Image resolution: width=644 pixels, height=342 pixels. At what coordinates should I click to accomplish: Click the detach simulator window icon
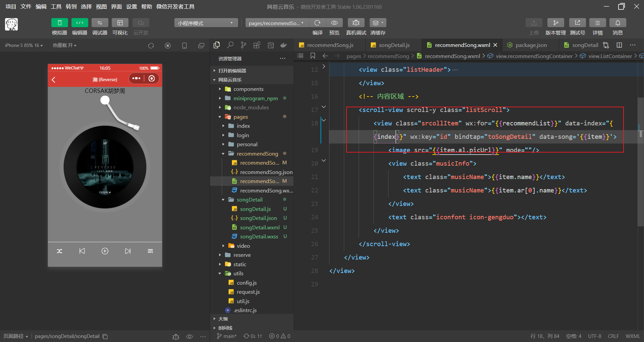(201, 46)
